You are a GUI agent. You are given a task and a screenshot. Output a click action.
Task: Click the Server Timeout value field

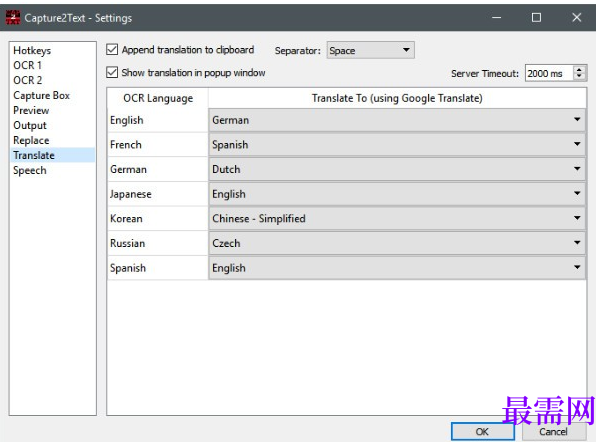[x=549, y=73]
